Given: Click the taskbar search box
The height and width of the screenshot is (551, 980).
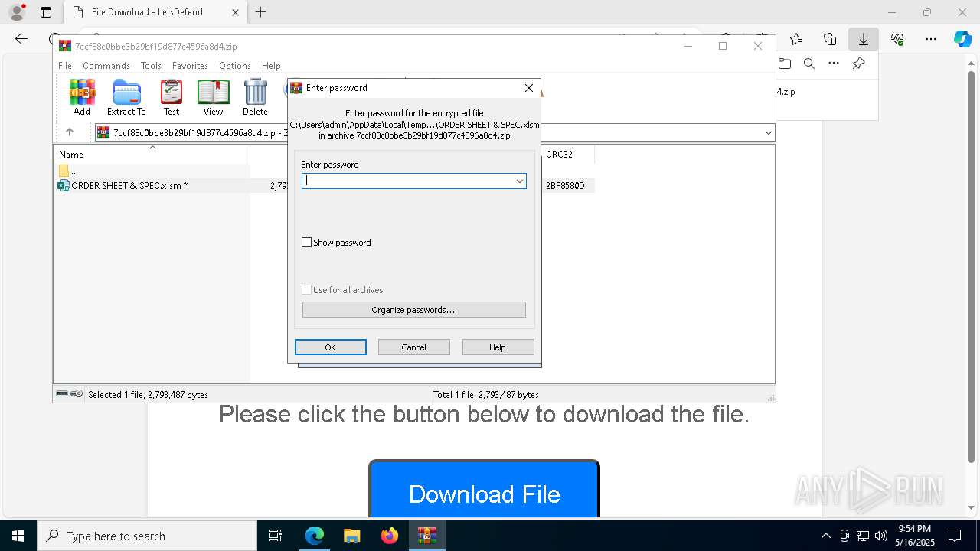Looking at the screenshot, I should pos(147,536).
